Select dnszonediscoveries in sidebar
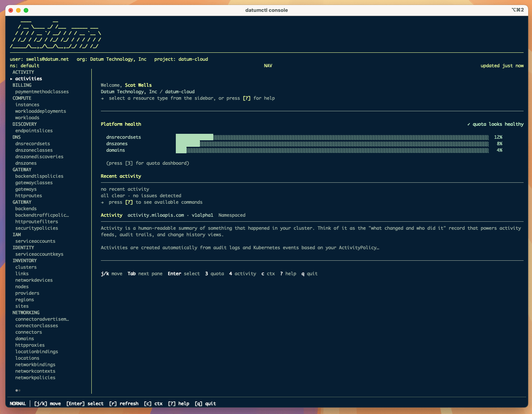The image size is (532, 414). (x=39, y=157)
